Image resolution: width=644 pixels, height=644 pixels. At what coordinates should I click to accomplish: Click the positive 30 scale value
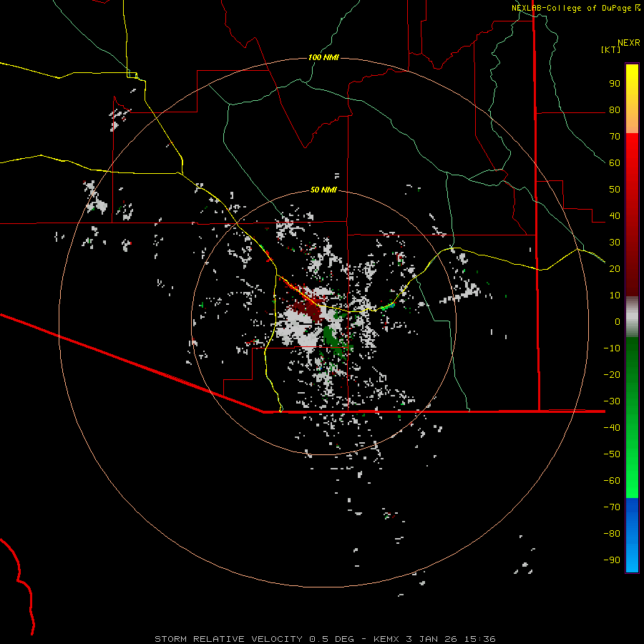(x=615, y=243)
